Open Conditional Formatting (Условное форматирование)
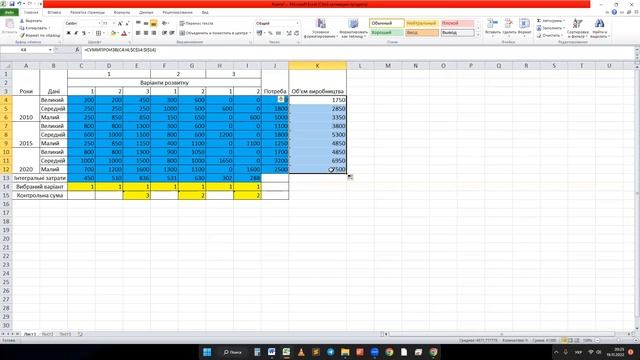Viewport: 640px width, 360px height. (321, 28)
